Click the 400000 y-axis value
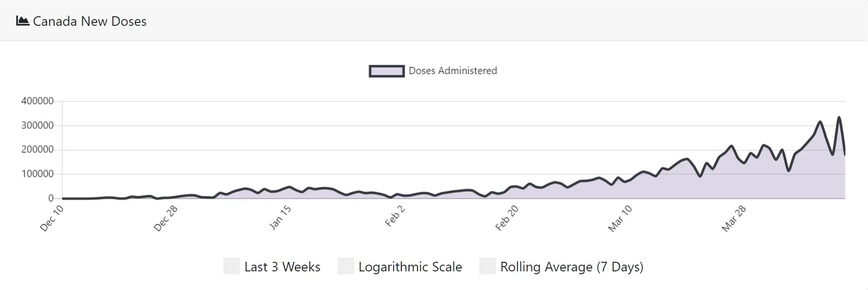868x290 pixels. (37, 101)
